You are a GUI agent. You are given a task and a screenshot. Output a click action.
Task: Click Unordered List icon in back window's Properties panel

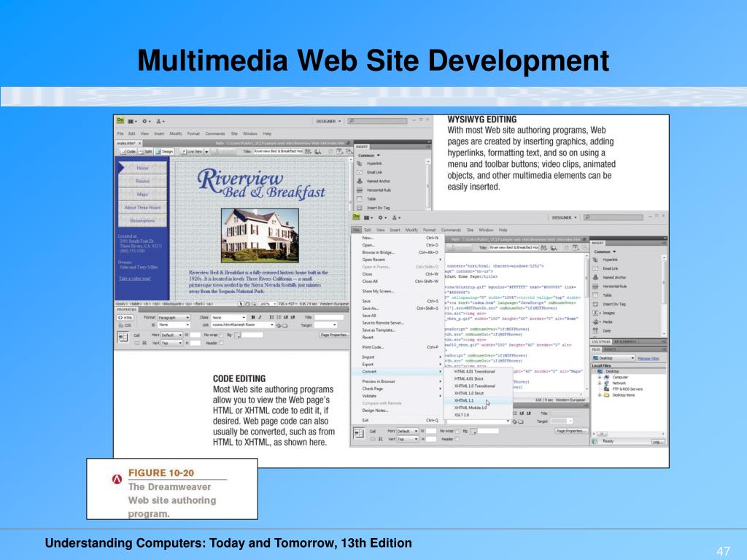[x=271, y=317]
